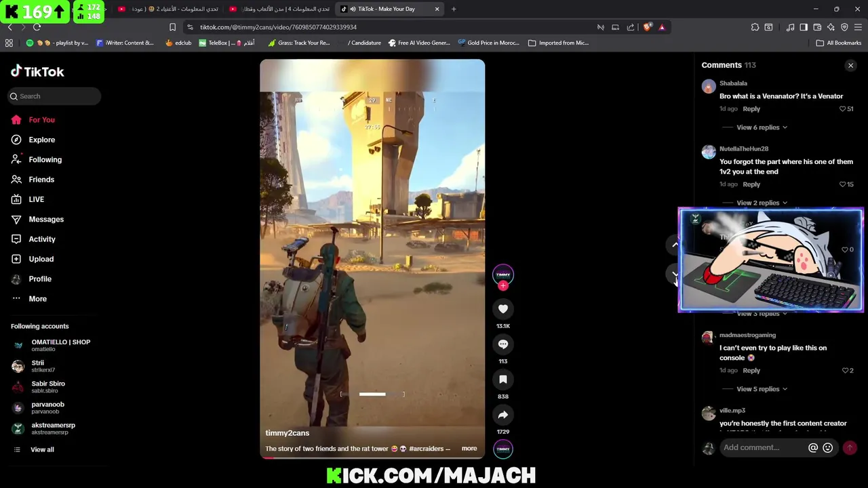This screenshot has height=488, width=868.
Task: Close the Comments panel
Action: [x=850, y=66]
